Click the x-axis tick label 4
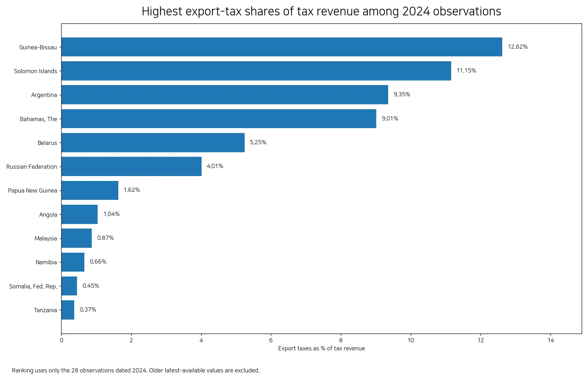 coord(201,340)
